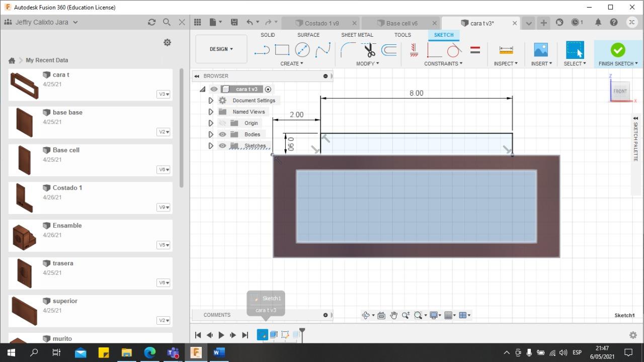Undo the last action

click(x=250, y=22)
